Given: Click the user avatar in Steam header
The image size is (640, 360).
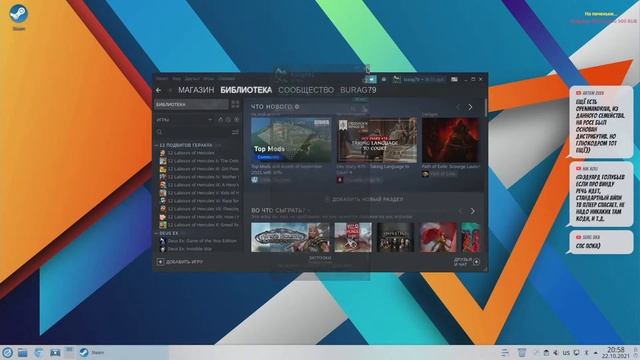Looking at the screenshot, I should (x=396, y=79).
